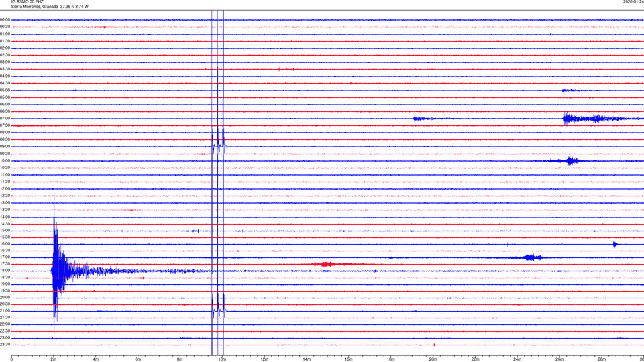Select the 23:30 trace time label
This screenshot has height=362, width=644.
5,345
